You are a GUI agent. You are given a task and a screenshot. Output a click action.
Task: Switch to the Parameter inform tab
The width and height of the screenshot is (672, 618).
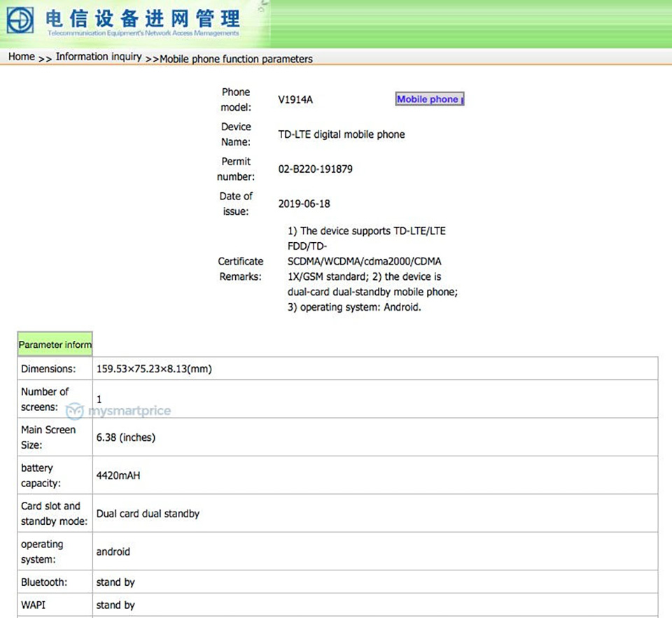click(55, 344)
